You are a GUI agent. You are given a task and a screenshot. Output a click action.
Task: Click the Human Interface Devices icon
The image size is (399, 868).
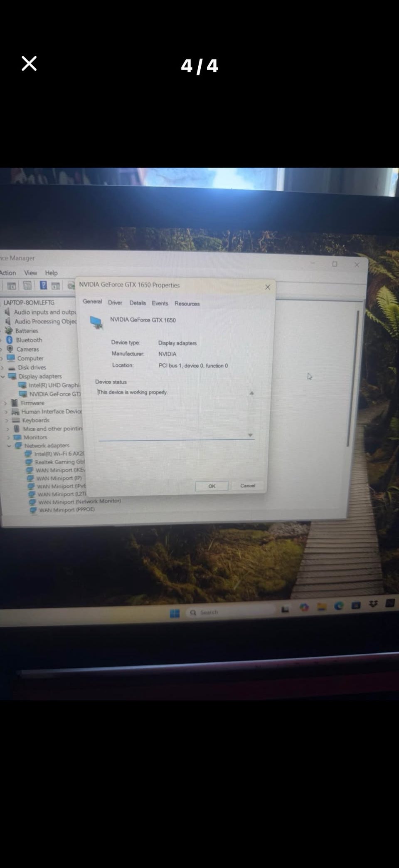(x=15, y=412)
